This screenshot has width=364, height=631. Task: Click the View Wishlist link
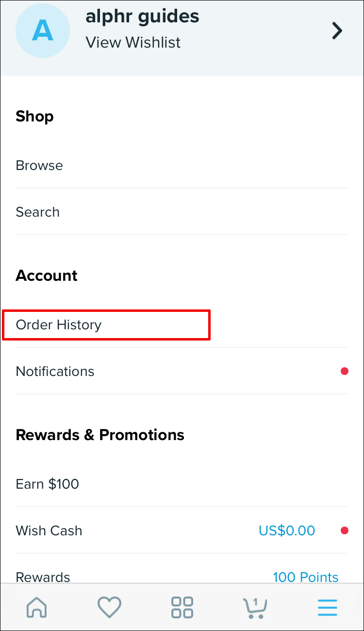tap(133, 42)
